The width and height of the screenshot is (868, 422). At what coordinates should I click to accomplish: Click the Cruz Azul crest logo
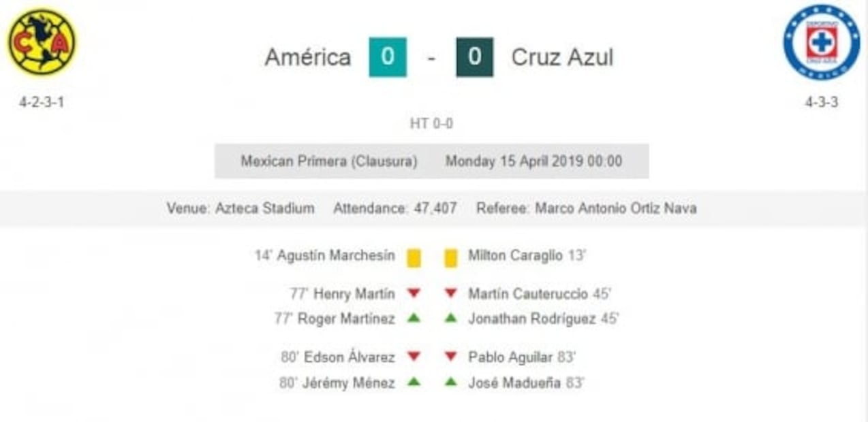821,42
